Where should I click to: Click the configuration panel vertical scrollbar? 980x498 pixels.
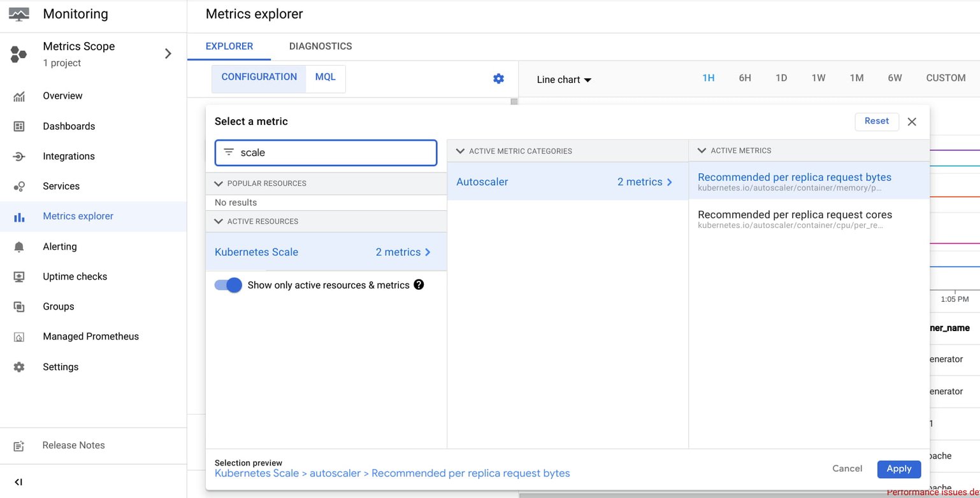point(514,102)
